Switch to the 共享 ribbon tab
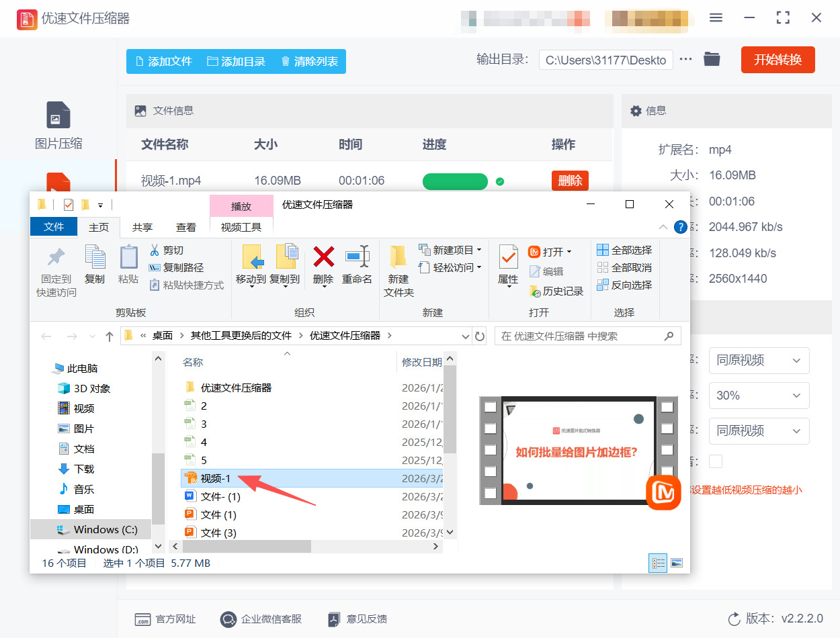 (x=142, y=227)
